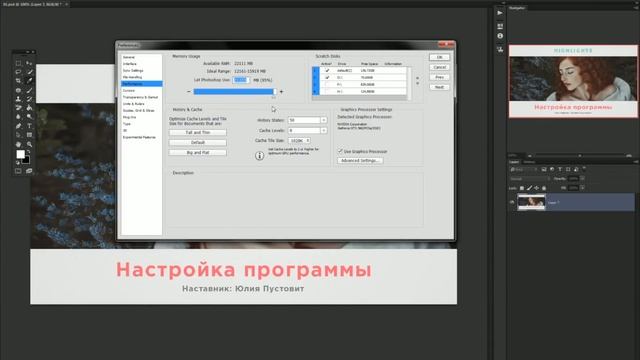Click lock position icon in Layers panel
This screenshot has width=640, height=360.
536,188
